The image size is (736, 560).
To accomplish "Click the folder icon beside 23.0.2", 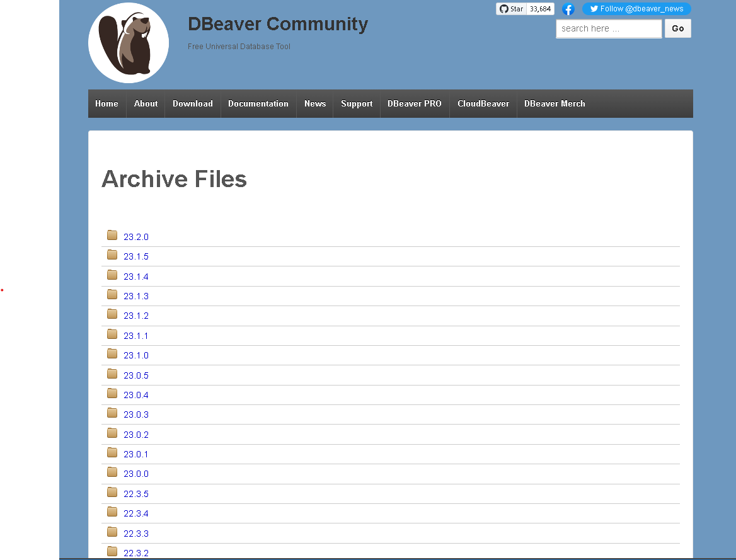I will tap(112, 433).
